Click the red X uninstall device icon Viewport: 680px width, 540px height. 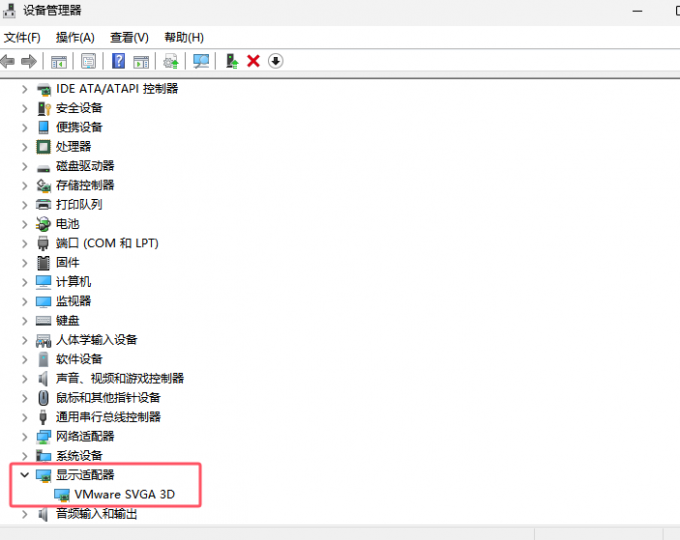click(253, 61)
